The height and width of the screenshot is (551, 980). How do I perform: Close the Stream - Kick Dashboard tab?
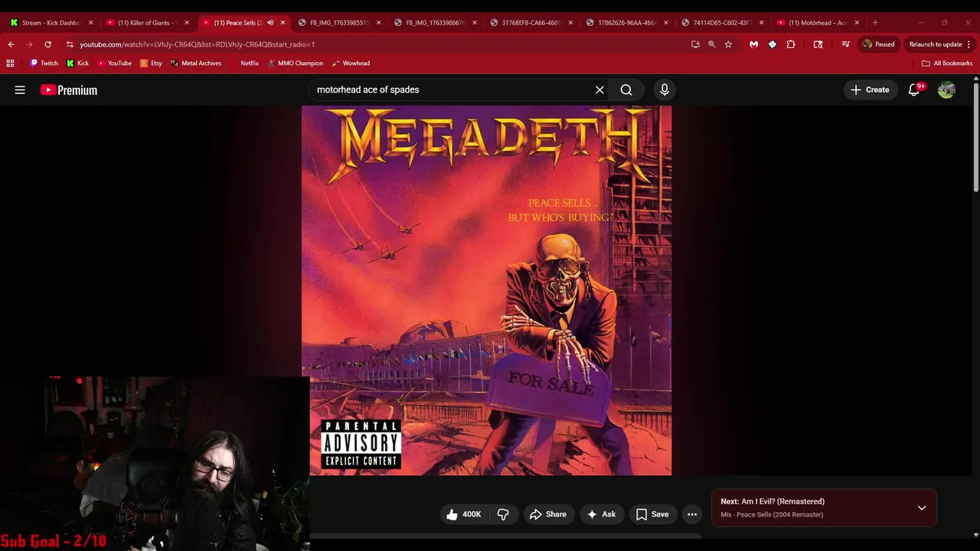click(x=90, y=22)
